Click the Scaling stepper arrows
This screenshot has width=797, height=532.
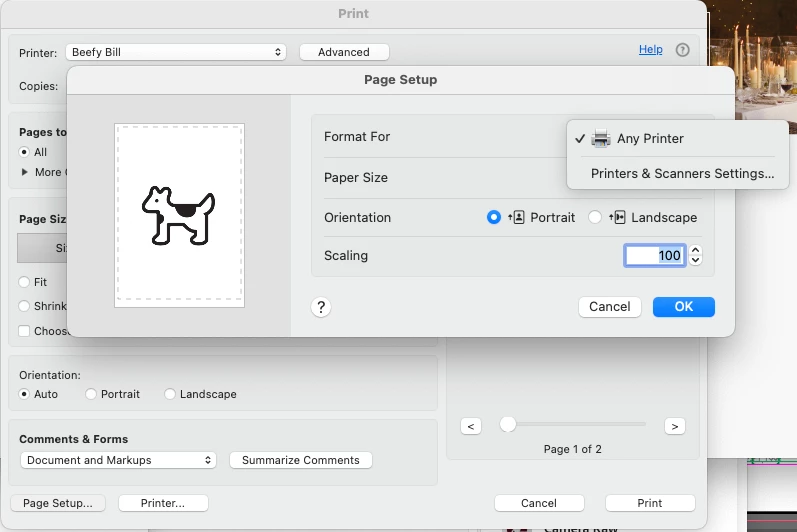[695, 255]
